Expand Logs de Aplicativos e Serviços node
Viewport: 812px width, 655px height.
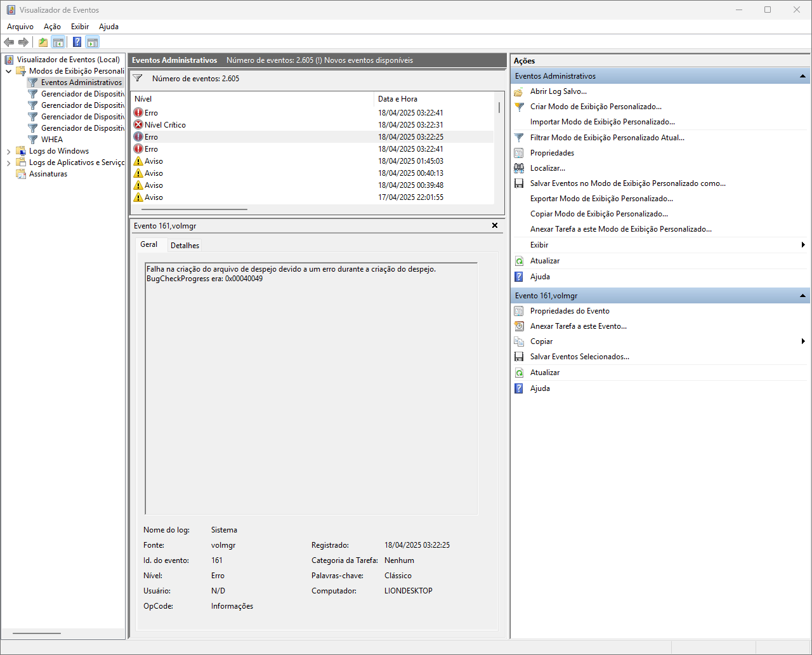8,162
